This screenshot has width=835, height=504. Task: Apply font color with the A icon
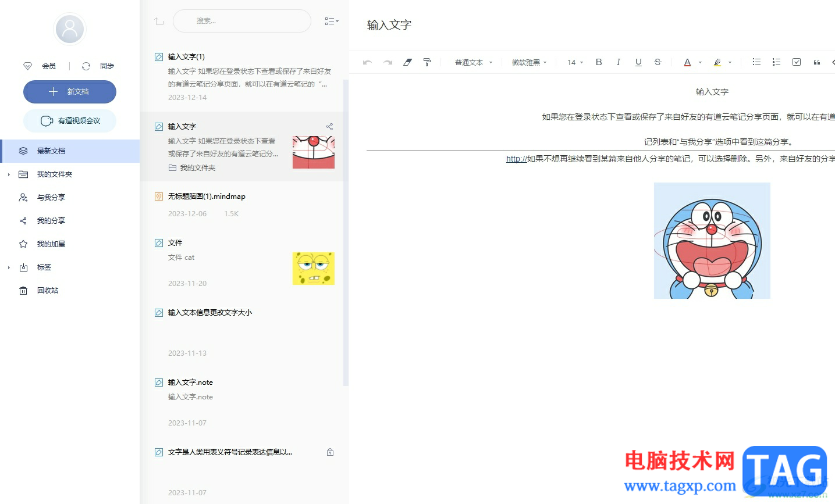(687, 62)
